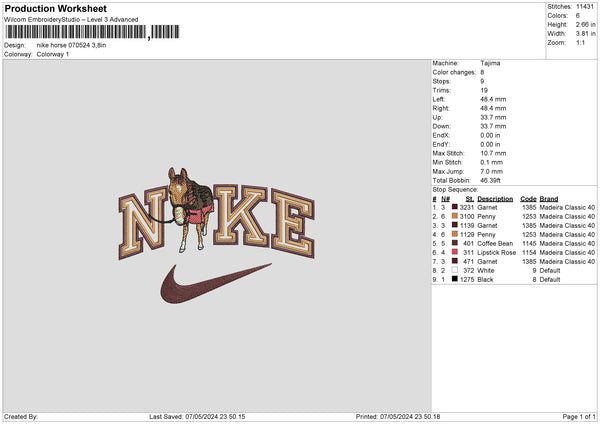Click the Color changes value 8
This screenshot has height=424, width=600.
point(482,72)
